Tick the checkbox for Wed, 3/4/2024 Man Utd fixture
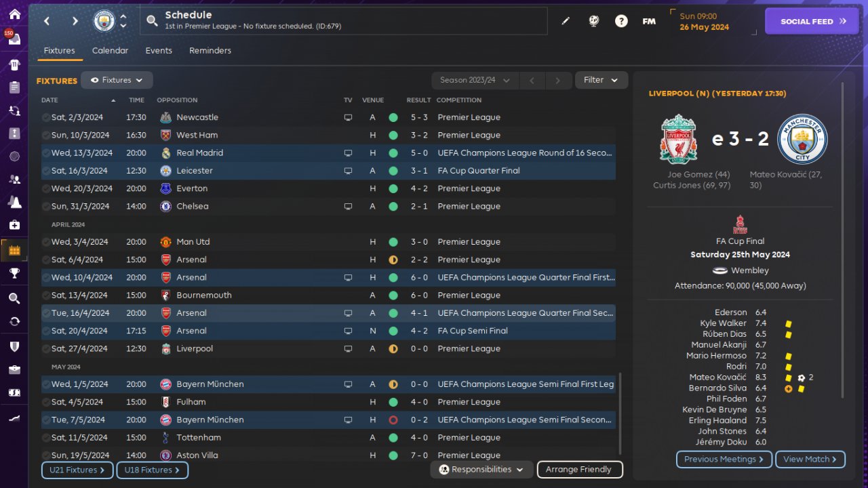 45,242
